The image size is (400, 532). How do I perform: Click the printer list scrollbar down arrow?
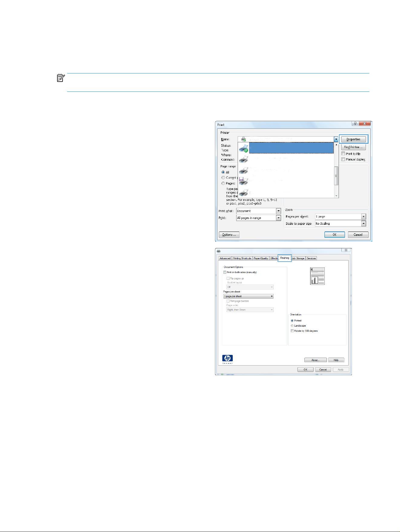(337, 196)
